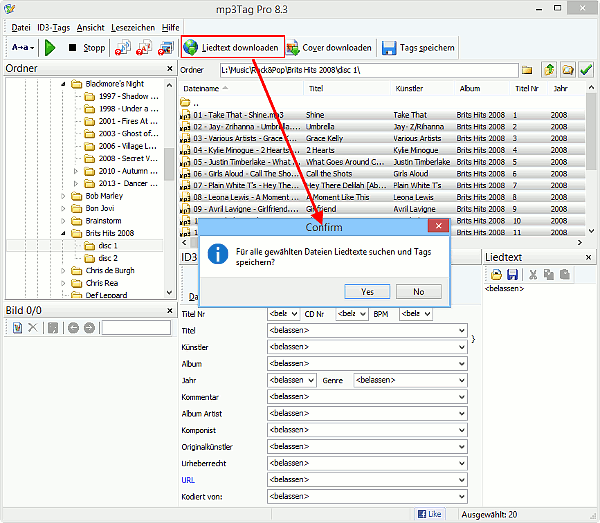Screen dimensions: 600x523
Task: Click the Facebook Like button in status bar
Action: tap(429, 514)
